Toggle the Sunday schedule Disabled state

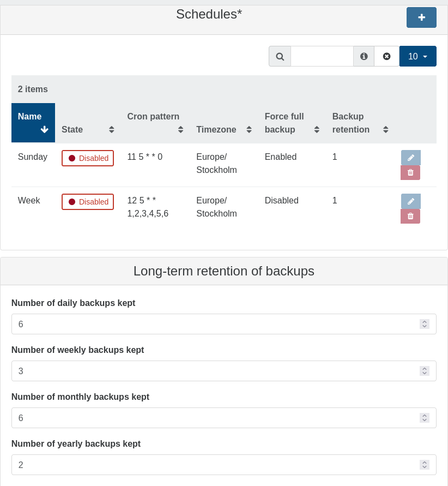[x=88, y=158]
